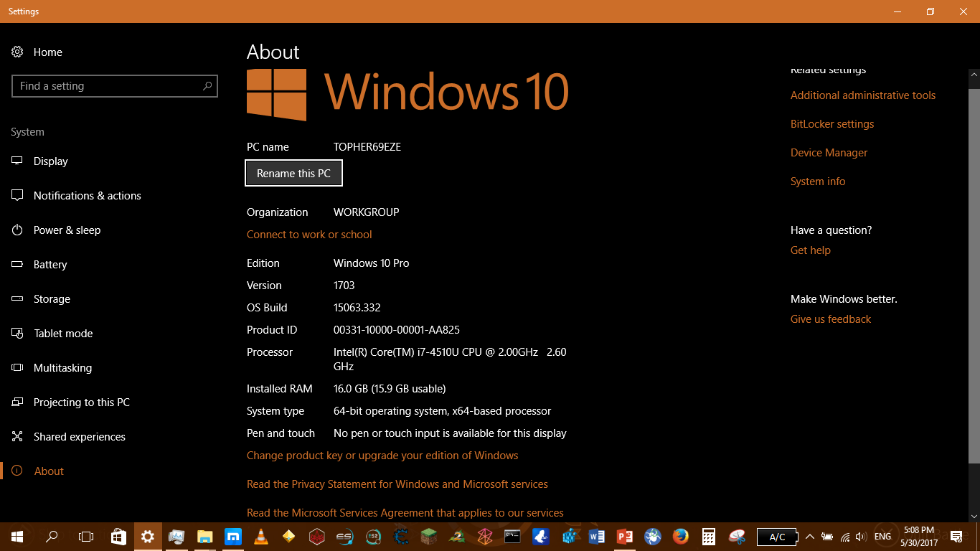
Task: Click the Home gear icon
Action: point(17,52)
